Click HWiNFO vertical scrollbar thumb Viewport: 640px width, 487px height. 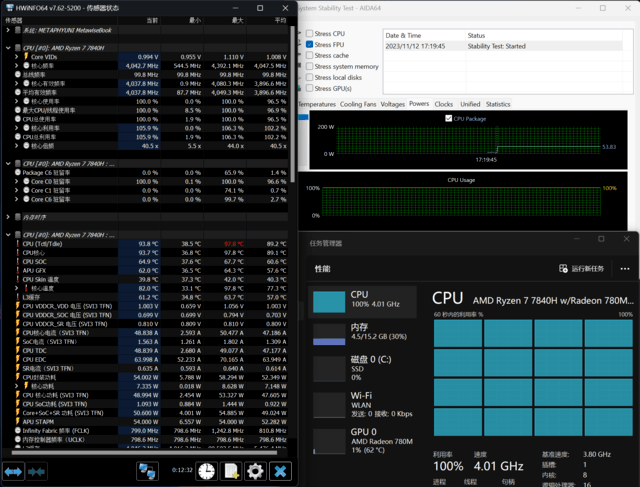292,104
